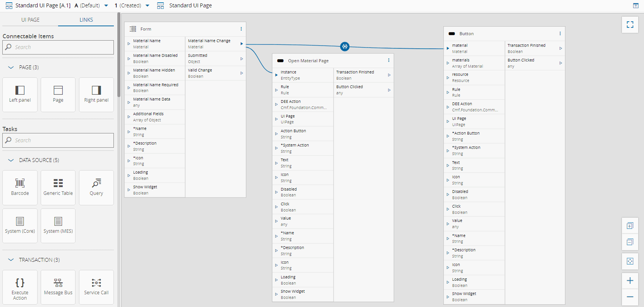Switch to the LINKS tab
This screenshot has width=644, height=307.
coord(86,20)
